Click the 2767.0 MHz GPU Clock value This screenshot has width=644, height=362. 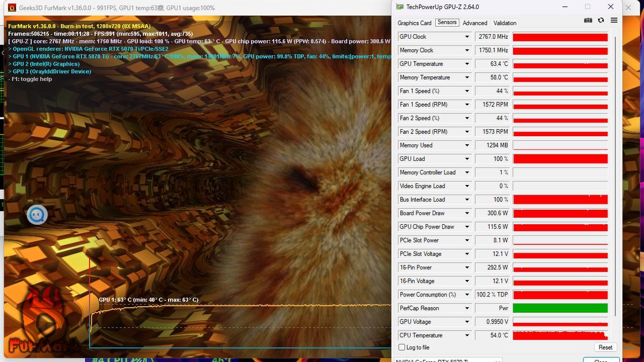coord(493,37)
